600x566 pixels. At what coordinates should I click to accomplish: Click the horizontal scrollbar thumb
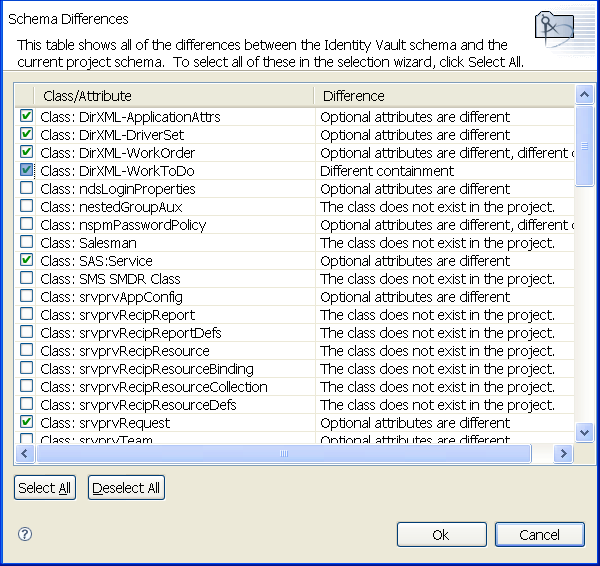[284, 454]
